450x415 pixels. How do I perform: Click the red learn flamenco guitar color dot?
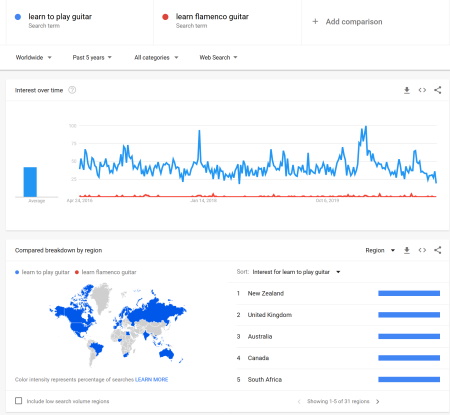(165, 17)
